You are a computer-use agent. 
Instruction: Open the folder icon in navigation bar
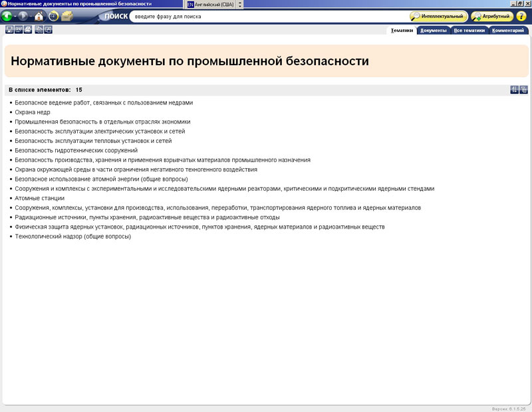point(67,16)
